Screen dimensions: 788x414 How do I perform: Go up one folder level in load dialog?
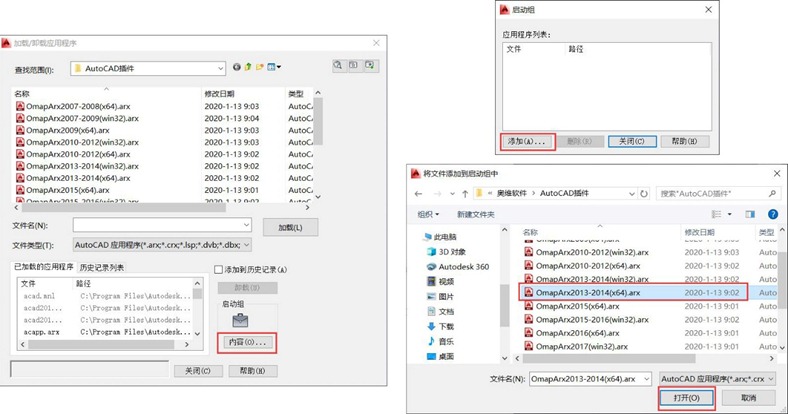[x=248, y=67]
